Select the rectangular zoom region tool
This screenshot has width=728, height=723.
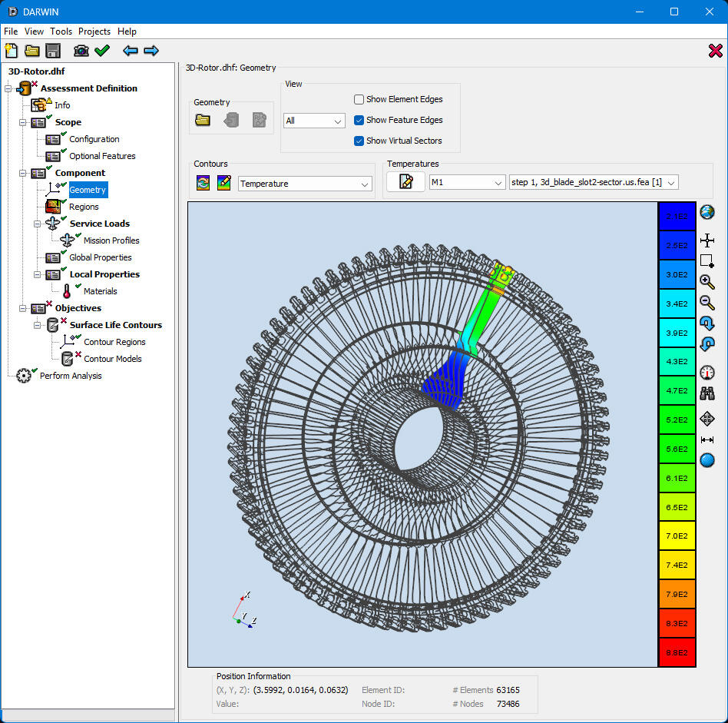(x=707, y=261)
